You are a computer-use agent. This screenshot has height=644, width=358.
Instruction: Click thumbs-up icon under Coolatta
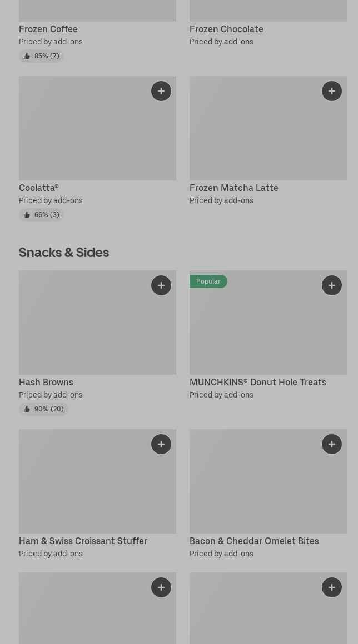pos(27,215)
